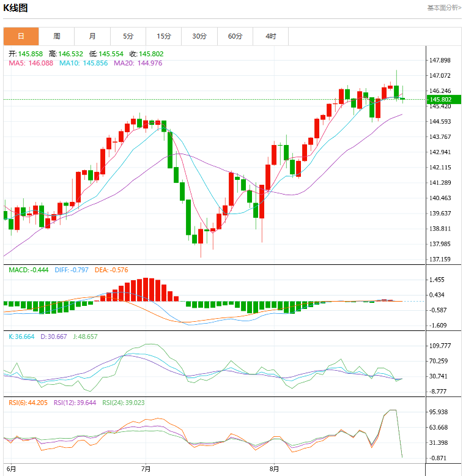
Task: Click the 8月 time axis marker
Action: pos(274,469)
